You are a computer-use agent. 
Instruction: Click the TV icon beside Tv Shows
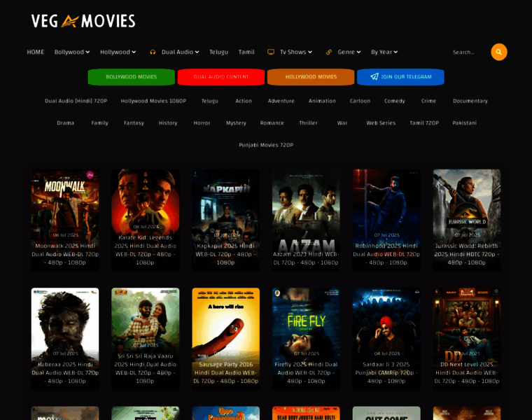(271, 52)
